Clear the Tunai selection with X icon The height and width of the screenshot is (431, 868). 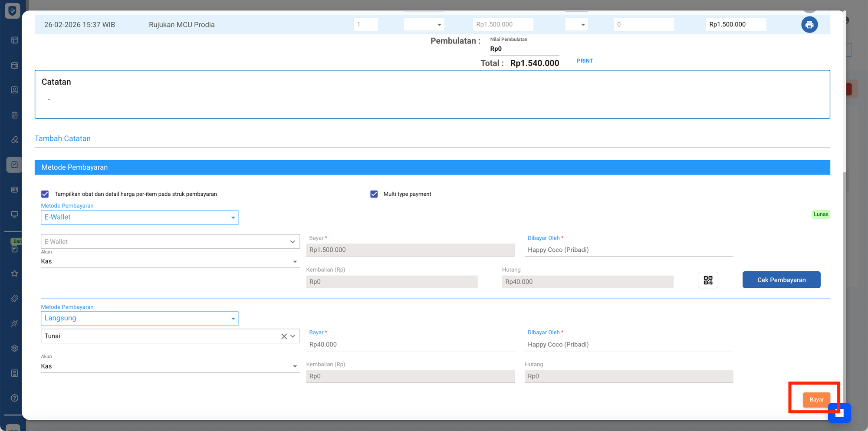tap(284, 336)
